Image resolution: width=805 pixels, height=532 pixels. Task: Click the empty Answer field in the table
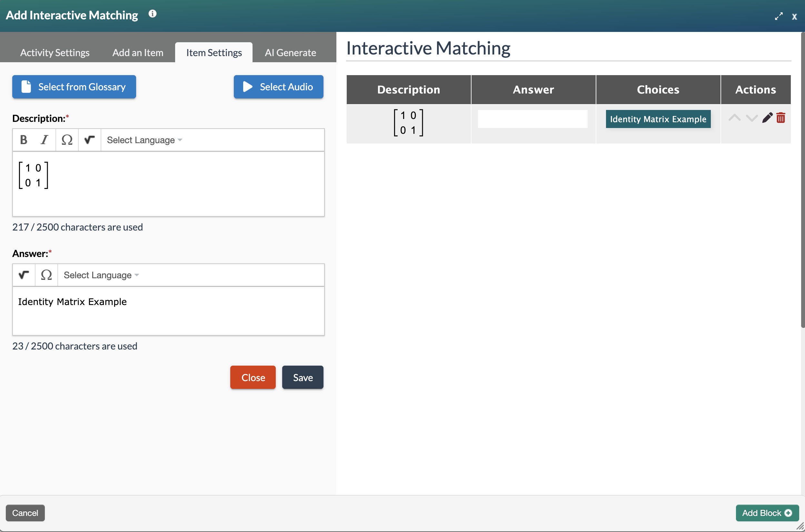(532, 119)
